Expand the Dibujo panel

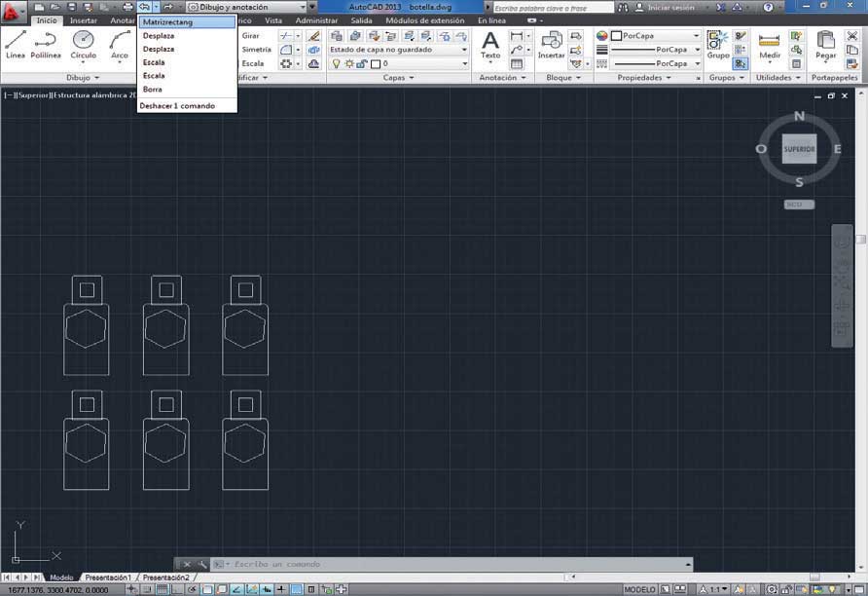[83, 78]
